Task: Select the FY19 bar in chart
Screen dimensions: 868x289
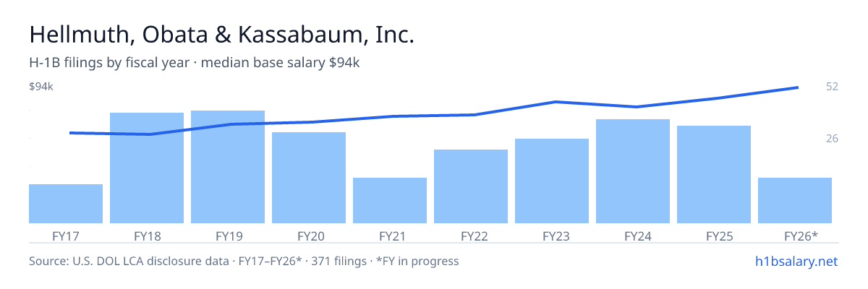Action: pyautogui.click(x=228, y=167)
